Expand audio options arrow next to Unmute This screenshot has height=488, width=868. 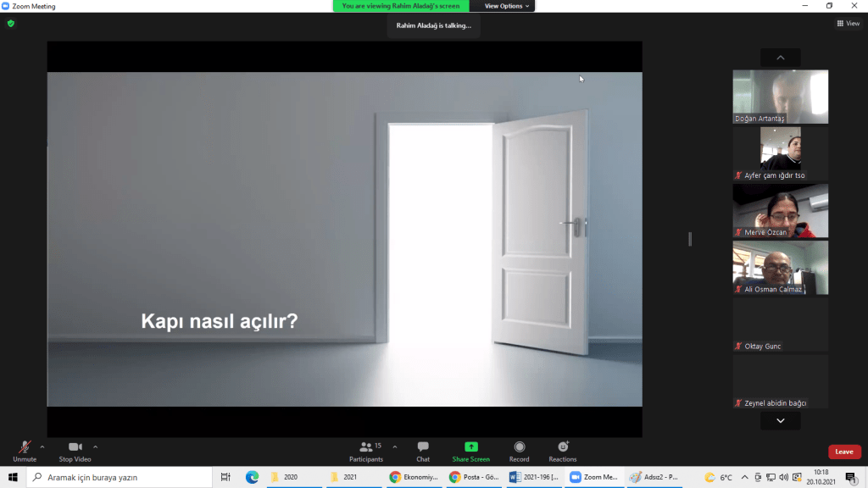coord(42,446)
